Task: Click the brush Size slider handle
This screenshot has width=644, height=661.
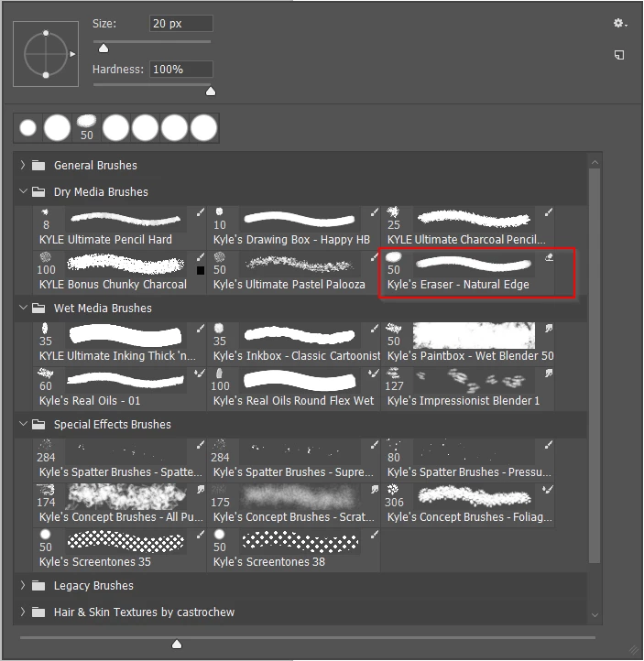Action: (104, 49)
